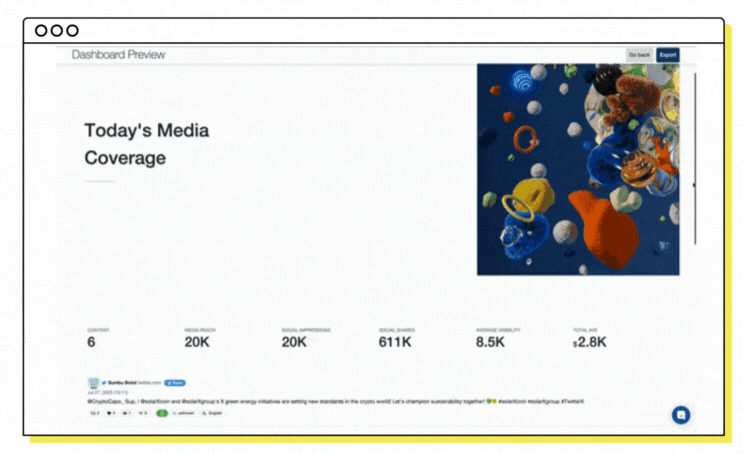Click the Media Reach 20K metric
The image size is (743, 453).
[x=196, y=341]
